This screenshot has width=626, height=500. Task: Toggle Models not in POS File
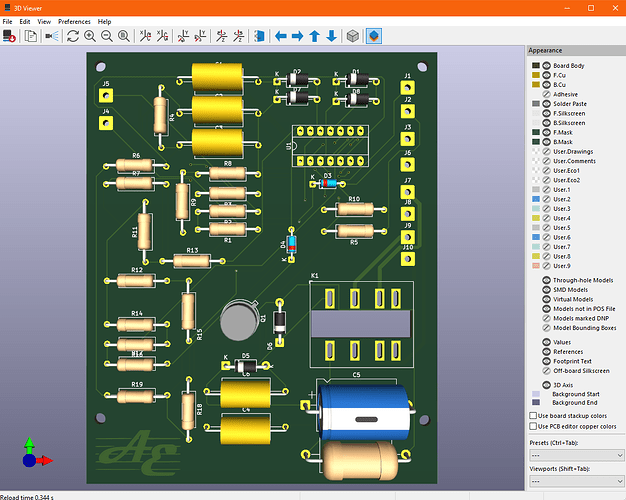[547, 309]
